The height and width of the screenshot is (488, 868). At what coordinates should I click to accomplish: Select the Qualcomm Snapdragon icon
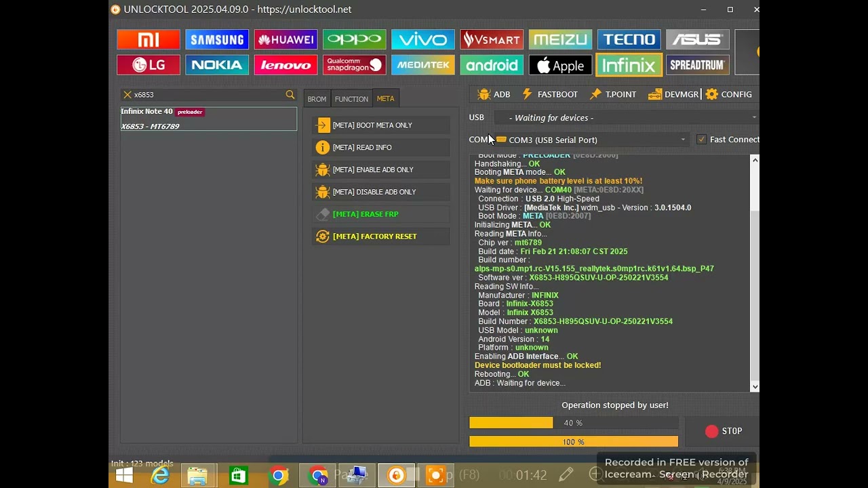tap(355, 65)
